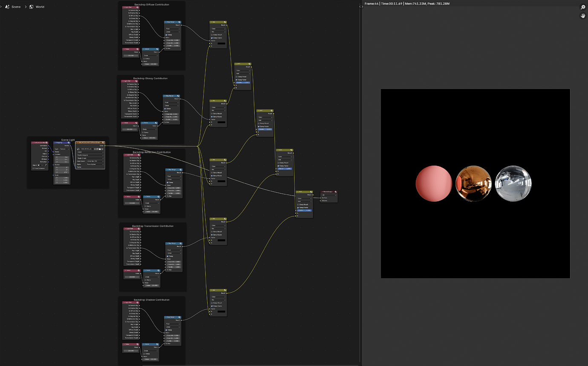Screen dimensions: 588x366
Task: Toggle Clamp Result on the final Add node
Action: click(x=298, y=204)
